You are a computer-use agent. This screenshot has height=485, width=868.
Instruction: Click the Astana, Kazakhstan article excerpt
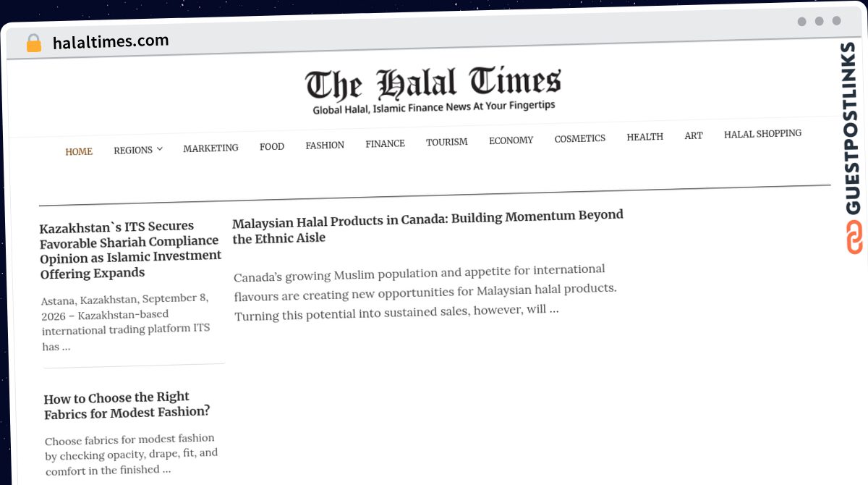126,322
